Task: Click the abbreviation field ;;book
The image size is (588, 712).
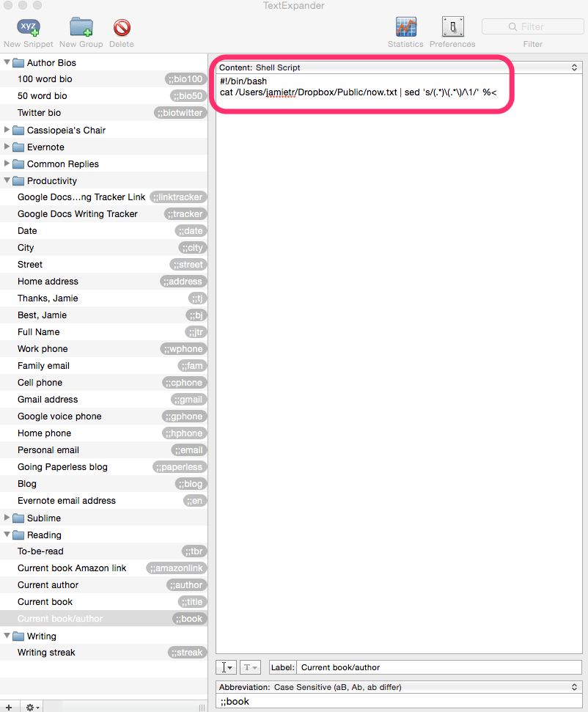Action: click(x=399, y=701)
